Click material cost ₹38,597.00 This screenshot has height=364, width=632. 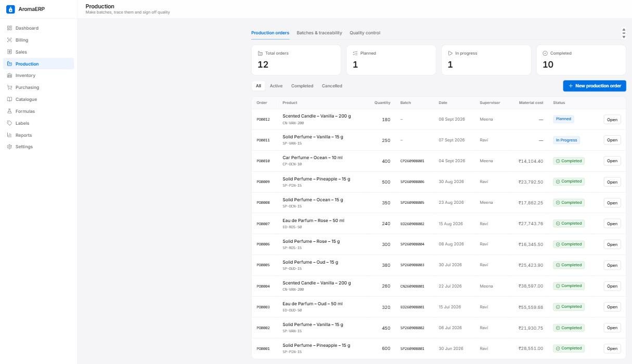coord(531,287)
